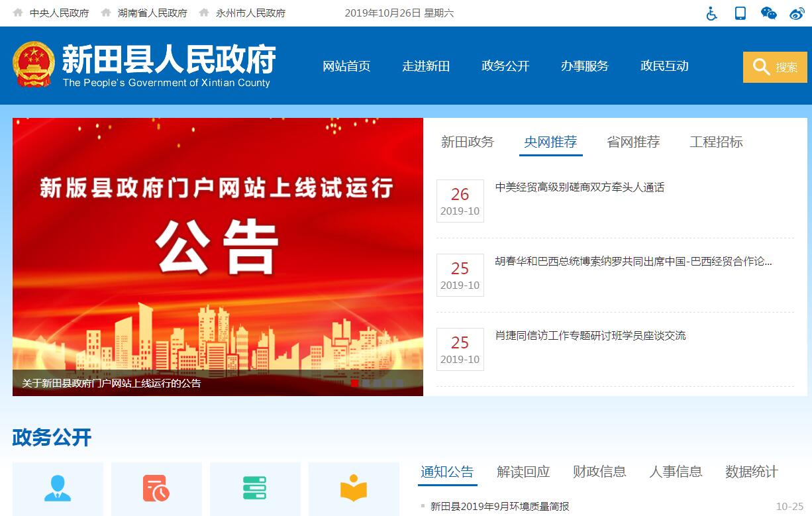
Task: Select the red active carousel indicator dot
Action: 354,383
